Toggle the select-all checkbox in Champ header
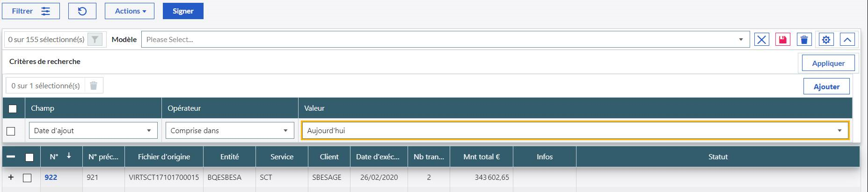 (13, 108)
